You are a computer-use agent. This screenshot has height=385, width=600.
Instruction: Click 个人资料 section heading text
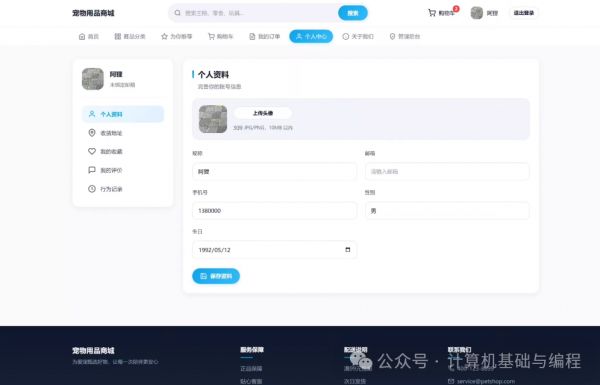click(x=213, y=75)
